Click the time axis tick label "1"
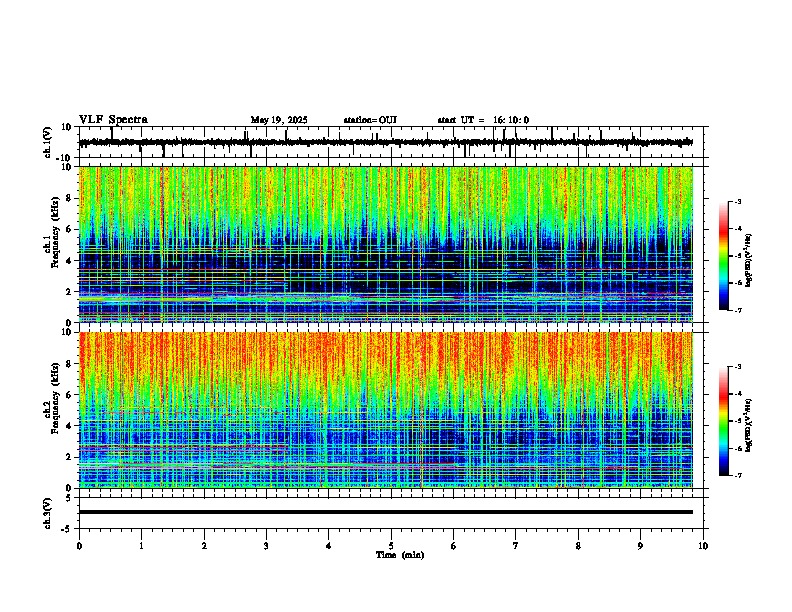This screenshot has height=612, width=792. [x=141, y=546]
